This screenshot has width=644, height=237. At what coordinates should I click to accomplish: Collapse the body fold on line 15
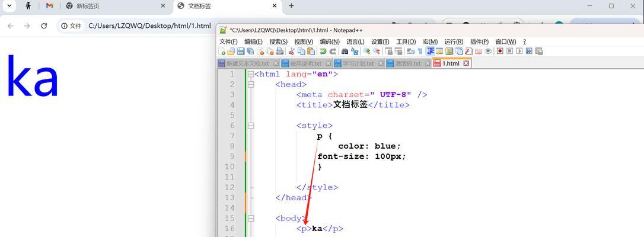point(250,218)
